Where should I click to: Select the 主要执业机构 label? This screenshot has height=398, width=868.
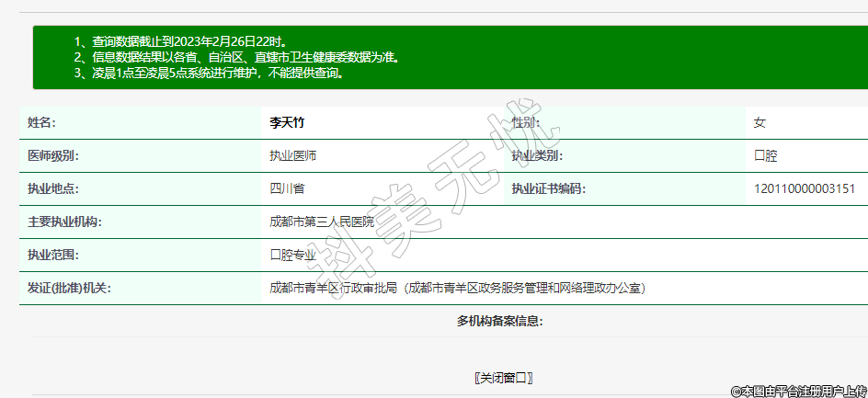click(64, 222)
